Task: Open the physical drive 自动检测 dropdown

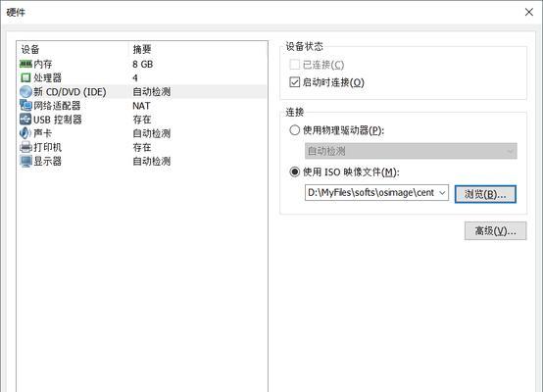Action: pos(411,151)
